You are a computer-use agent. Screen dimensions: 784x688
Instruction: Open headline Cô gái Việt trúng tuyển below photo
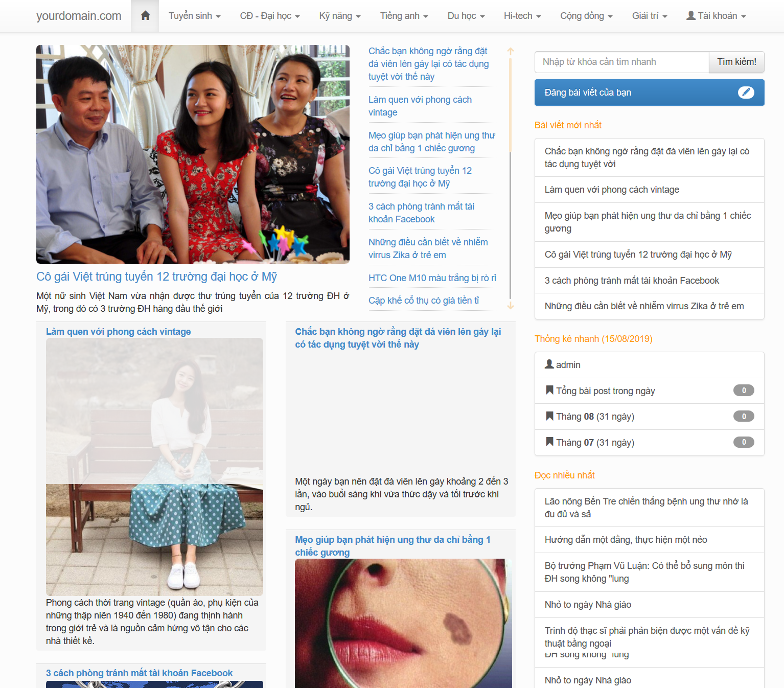point(156,277)
